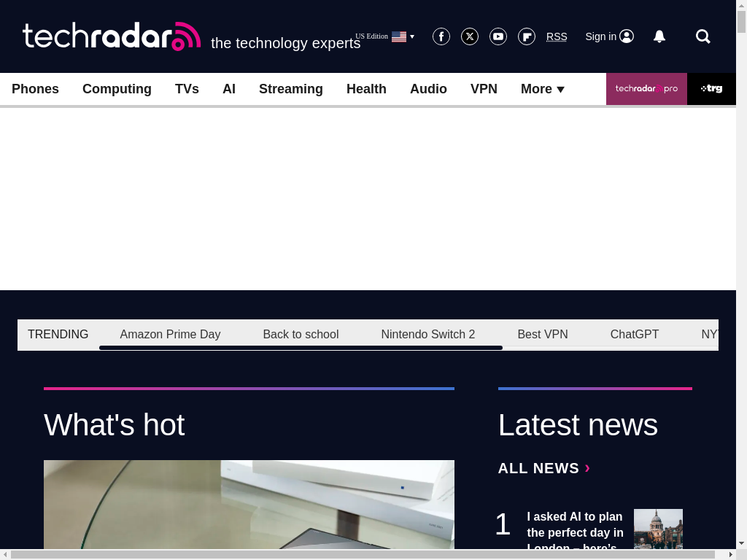Click the vertical scrollbar down arrow

[741, 543]
